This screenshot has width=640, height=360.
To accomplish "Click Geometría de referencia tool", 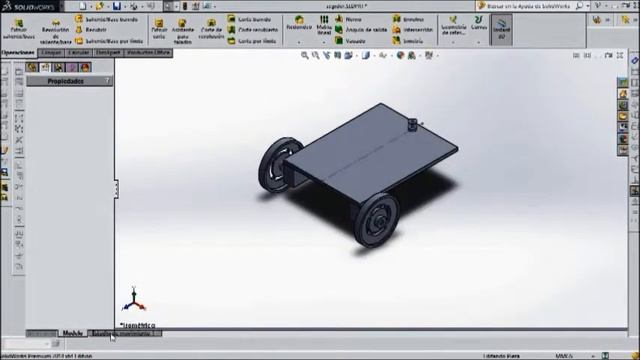I will click(453, 26).
